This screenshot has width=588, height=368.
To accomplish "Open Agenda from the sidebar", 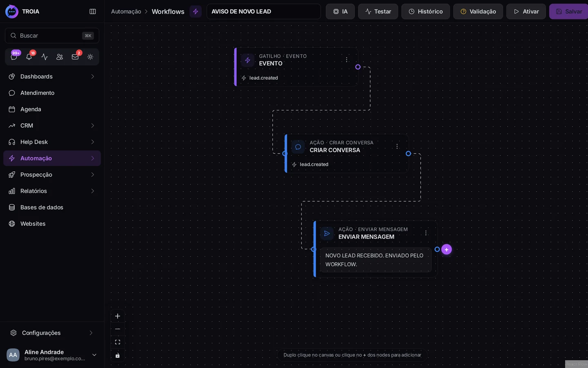I will [x=52, y=109].
